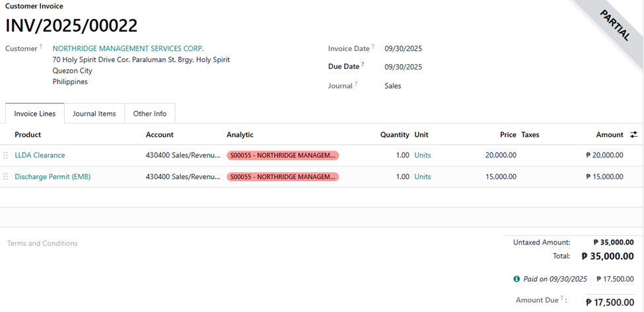The image size is (644, 312).
Task: Click the Units link on LLDA Clearance row
Action: (x=423, y=155)
